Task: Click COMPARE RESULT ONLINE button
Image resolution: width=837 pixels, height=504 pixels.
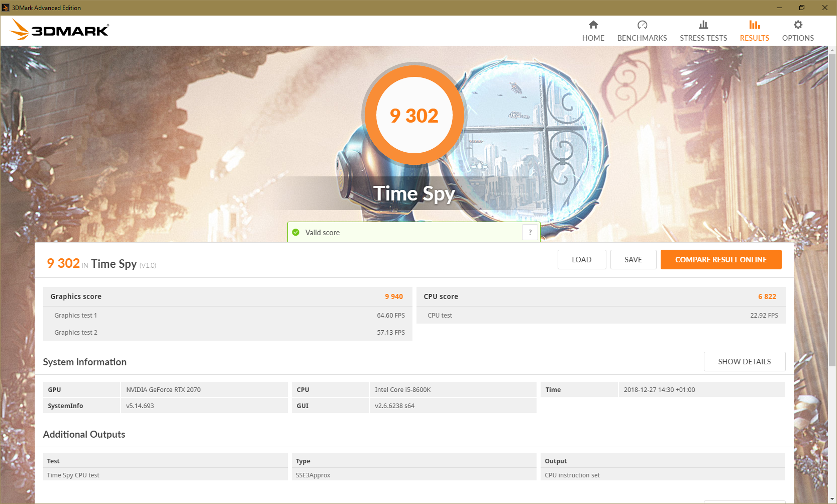Action: pyautogui.click(x=721, y=260)
